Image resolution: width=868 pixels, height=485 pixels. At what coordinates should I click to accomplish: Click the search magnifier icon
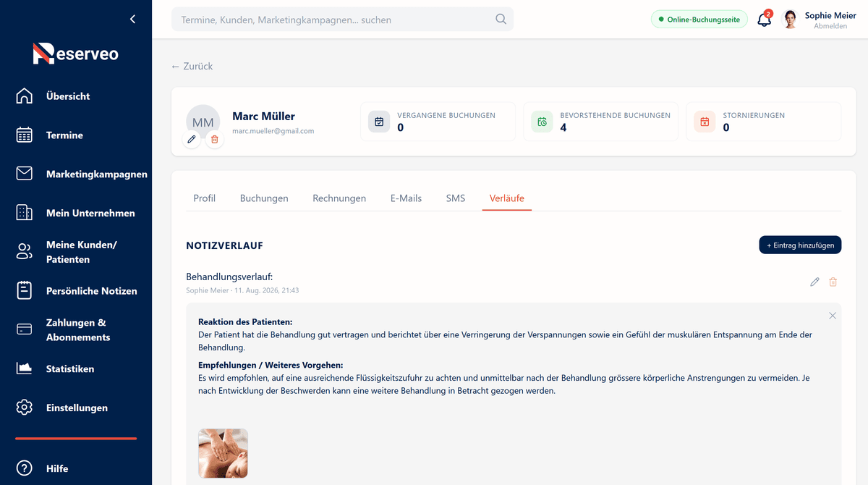pyautogui.click(x=501, y=20)
